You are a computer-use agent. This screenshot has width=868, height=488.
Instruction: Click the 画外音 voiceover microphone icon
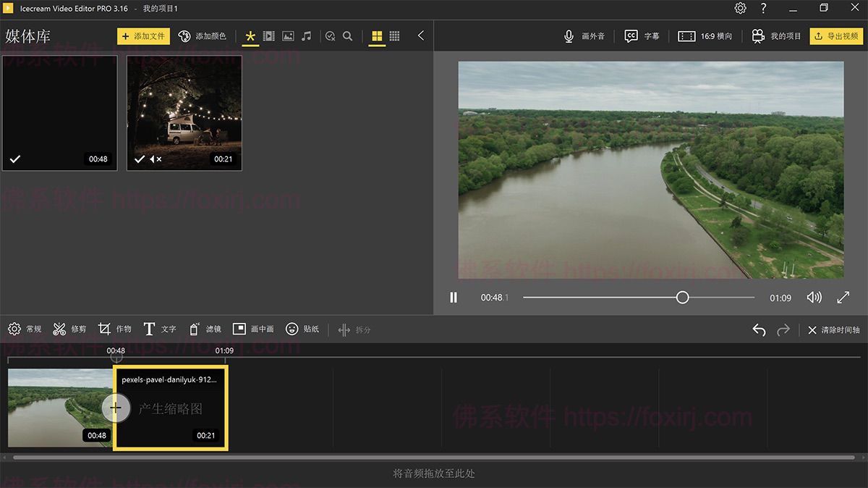tap(569, 35)
